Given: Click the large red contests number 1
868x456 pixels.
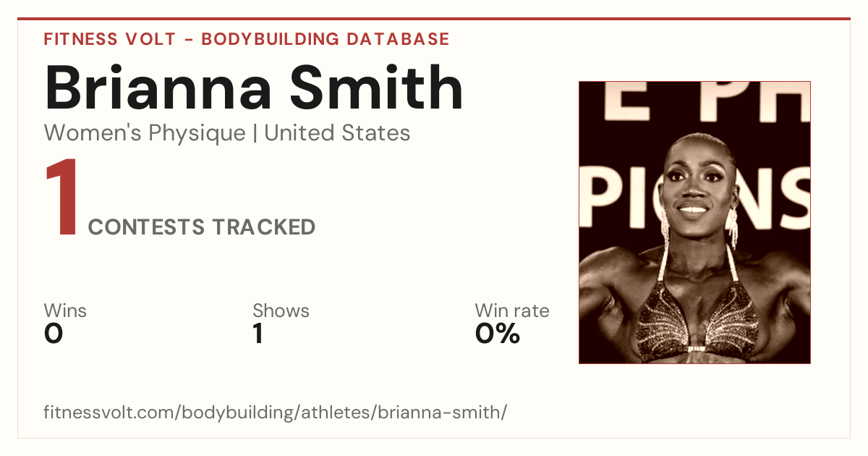Looking at the screenshot, I should [61, 198].
